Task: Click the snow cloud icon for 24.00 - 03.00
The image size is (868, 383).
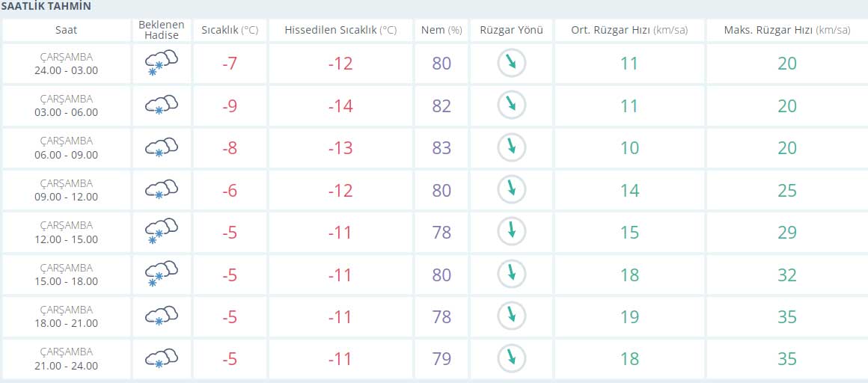Action: (161, 63)
